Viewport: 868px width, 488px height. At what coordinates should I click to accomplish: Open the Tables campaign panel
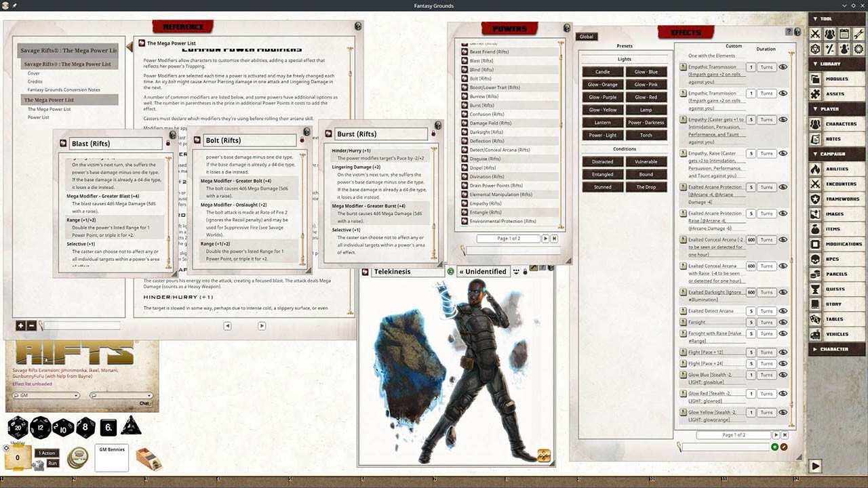coord(842,319)
